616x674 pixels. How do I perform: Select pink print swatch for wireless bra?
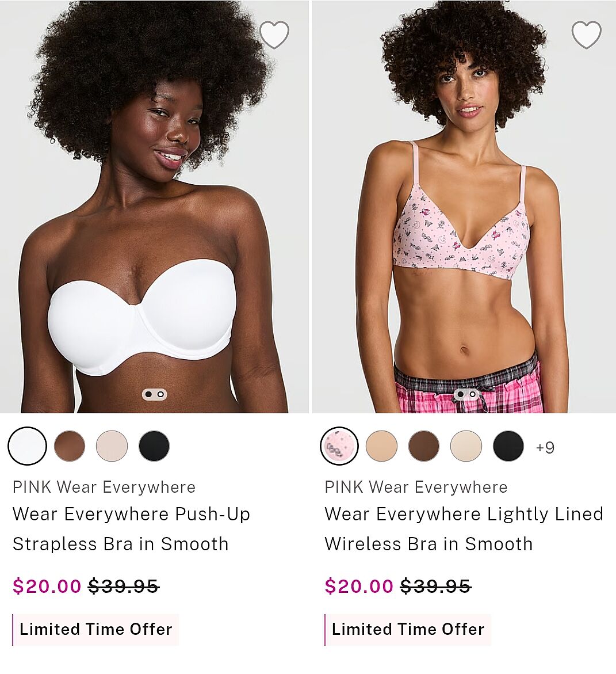339,446
